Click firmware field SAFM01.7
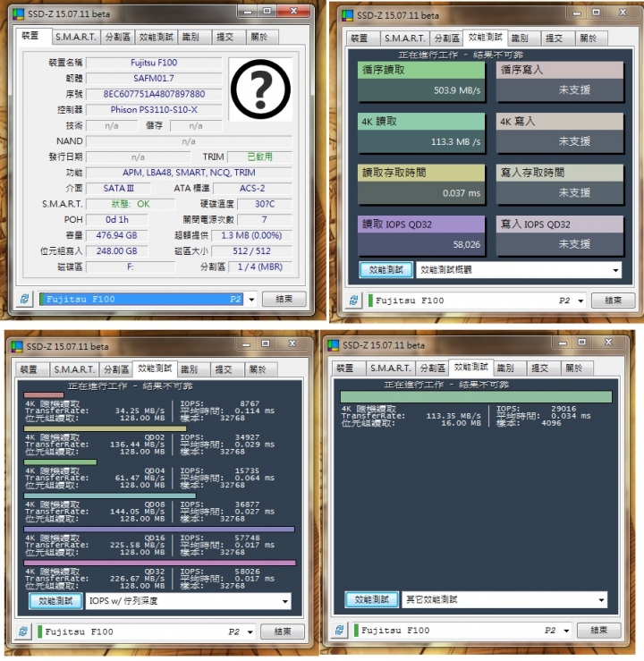Image resolution: width=644 pixels, height=661 pixels. click(x=154, y=79)
